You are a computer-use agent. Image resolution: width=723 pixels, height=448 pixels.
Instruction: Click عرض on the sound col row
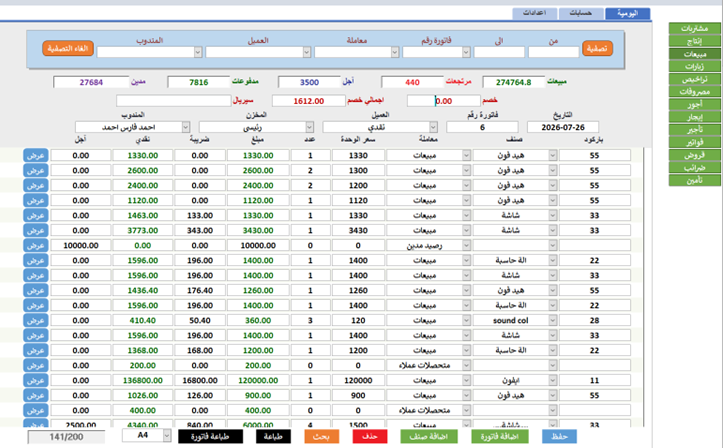36,321
